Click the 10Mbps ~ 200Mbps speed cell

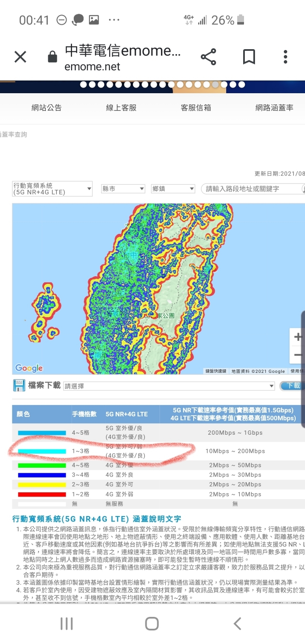[235, 451]
